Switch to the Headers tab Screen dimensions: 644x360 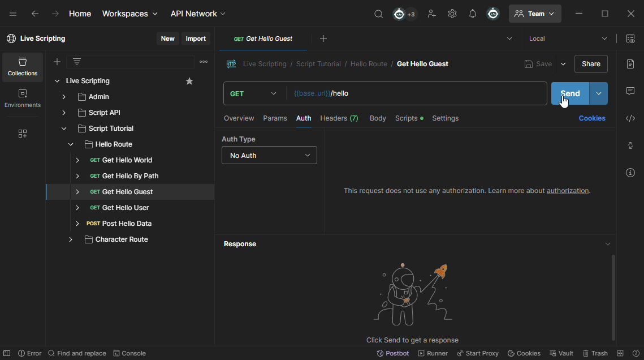click(x=339, y=118)
